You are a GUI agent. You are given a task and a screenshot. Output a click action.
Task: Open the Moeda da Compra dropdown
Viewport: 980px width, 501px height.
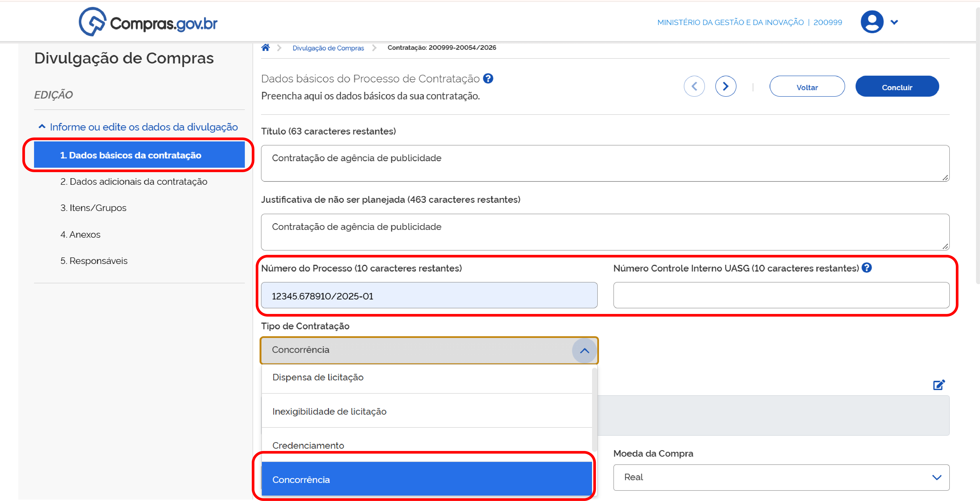pos(781,477)
